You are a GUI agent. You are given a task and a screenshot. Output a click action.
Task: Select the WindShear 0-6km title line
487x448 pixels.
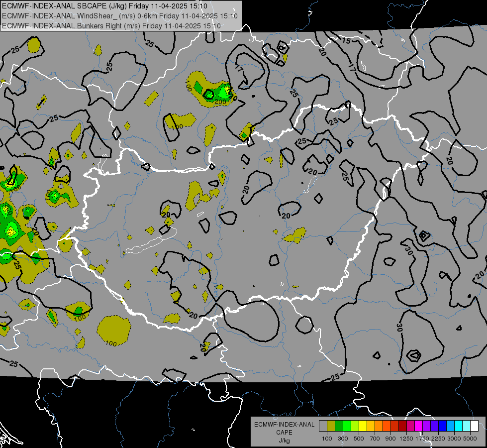point(120,16)
